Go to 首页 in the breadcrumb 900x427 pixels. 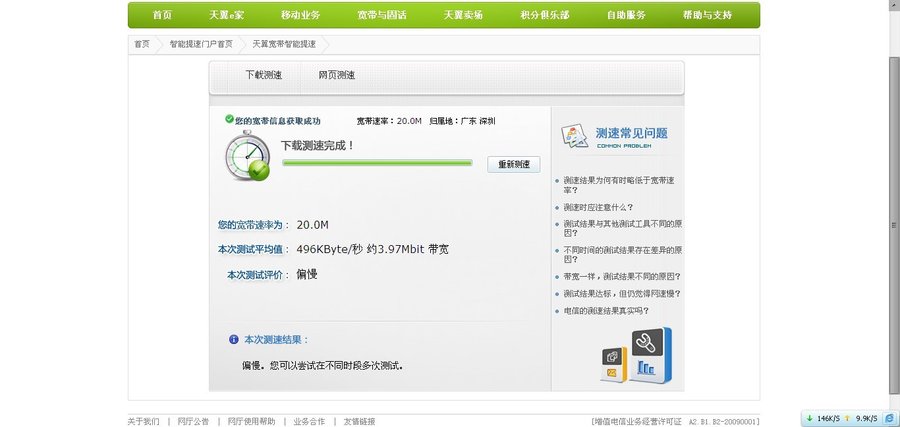142,44
